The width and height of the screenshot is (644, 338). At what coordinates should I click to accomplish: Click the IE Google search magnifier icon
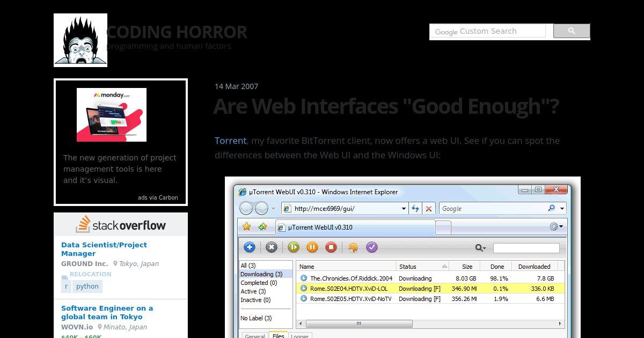(x=551, y=208)
